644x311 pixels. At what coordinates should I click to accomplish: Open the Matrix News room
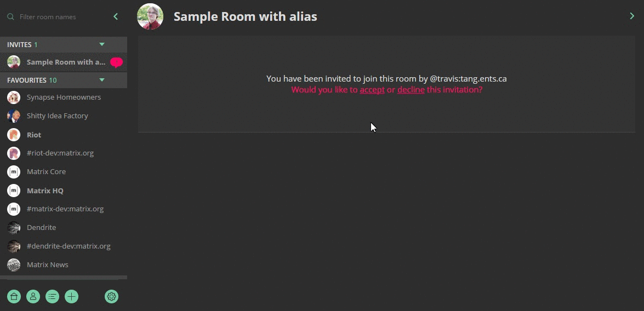coord(64,264)
